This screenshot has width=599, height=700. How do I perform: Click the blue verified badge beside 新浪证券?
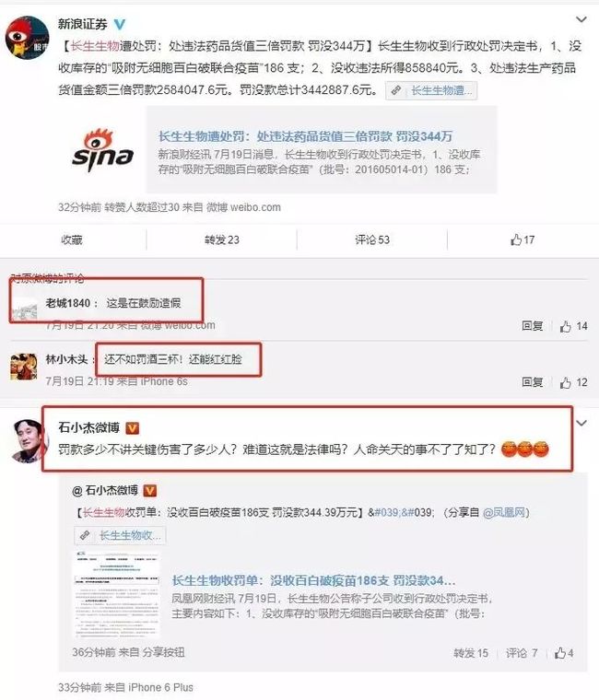(x=119, y=24)
